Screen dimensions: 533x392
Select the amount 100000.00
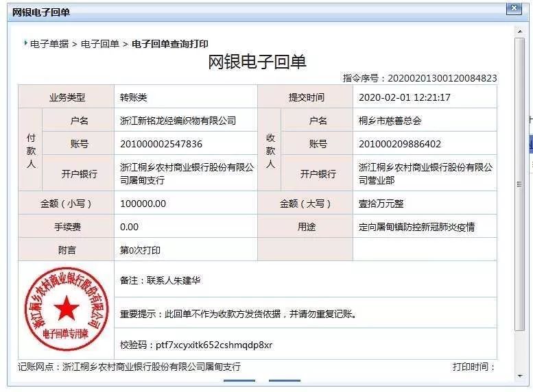click(143, 204)
